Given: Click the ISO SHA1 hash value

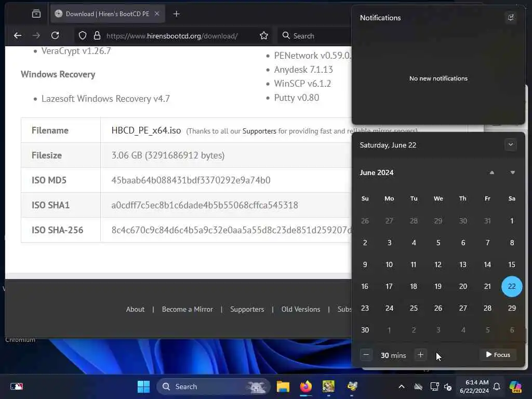Looking at the screenshot, I should tap(205, 205).
